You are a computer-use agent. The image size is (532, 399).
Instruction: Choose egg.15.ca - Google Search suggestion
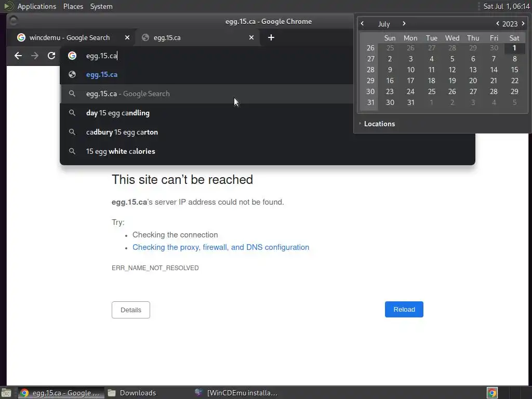click(x=206, y=94)
